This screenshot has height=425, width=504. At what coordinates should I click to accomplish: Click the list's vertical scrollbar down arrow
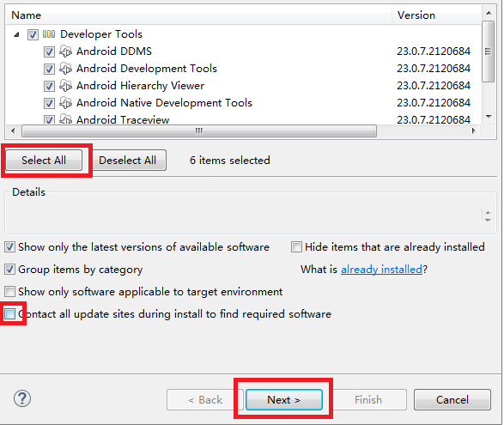pos(489,117)
